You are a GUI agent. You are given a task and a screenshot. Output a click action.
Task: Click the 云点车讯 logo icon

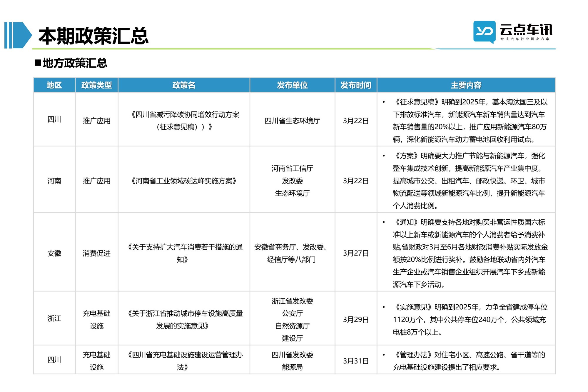pyautogui.click(x=484, y=32)
